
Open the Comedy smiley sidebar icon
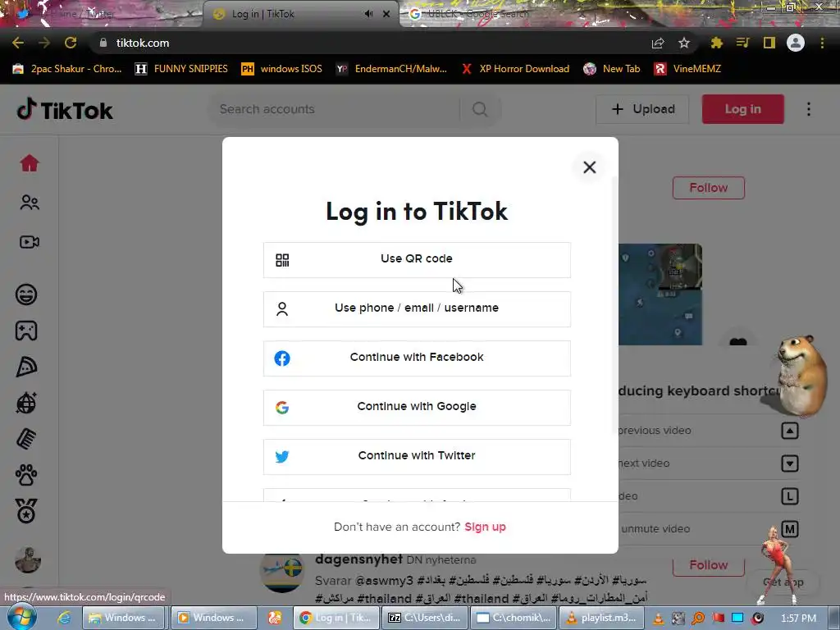(26, 294)
